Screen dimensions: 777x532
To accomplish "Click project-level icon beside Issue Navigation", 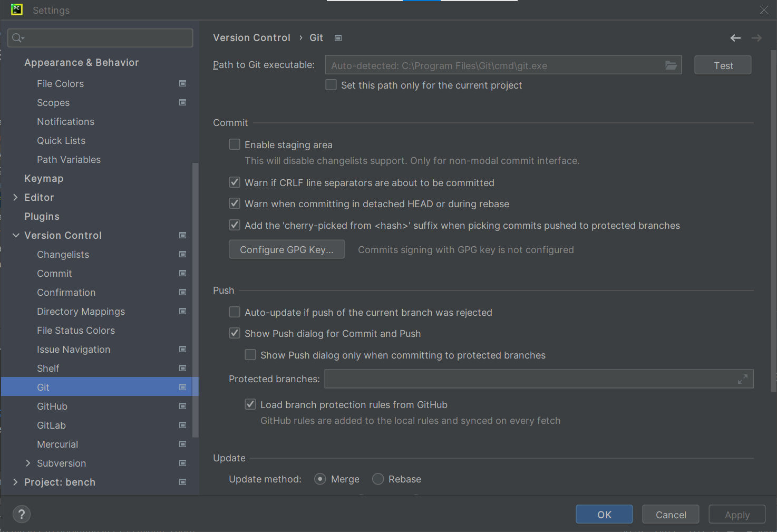I will tap(183, 349).
